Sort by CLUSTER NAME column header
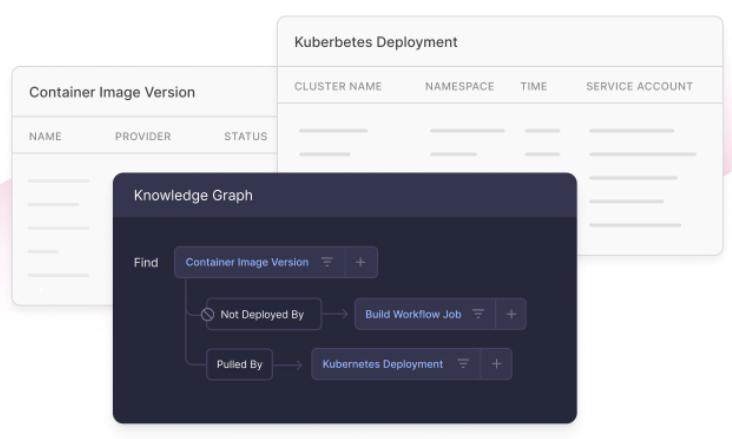 (338, 87)
